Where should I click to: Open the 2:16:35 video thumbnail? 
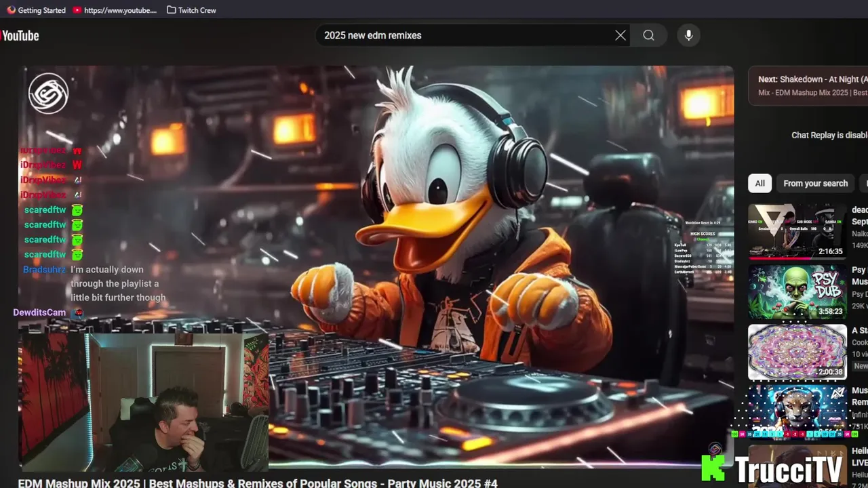[x=797, y=232]
